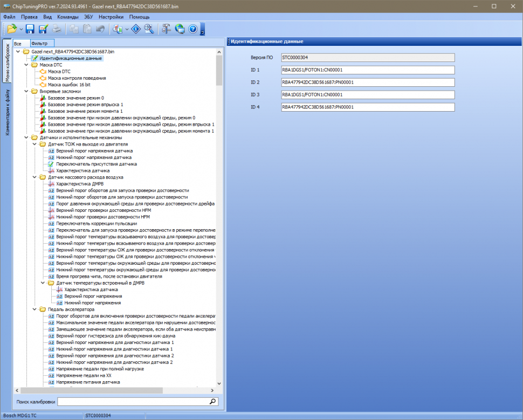Open dropdown arrow next to open folder
523x420 pixels.
(x=20, y=29)
